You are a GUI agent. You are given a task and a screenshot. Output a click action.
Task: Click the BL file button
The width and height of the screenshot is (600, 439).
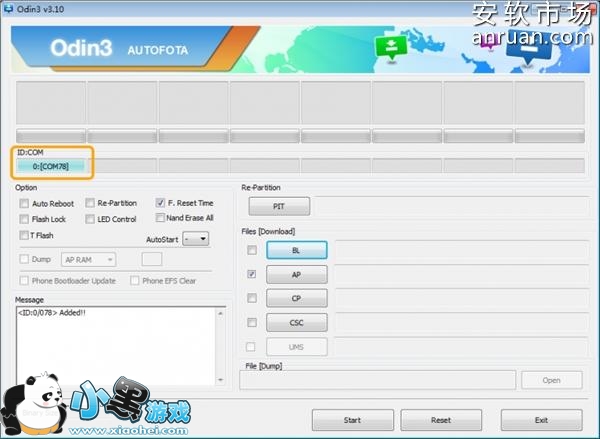297,250
